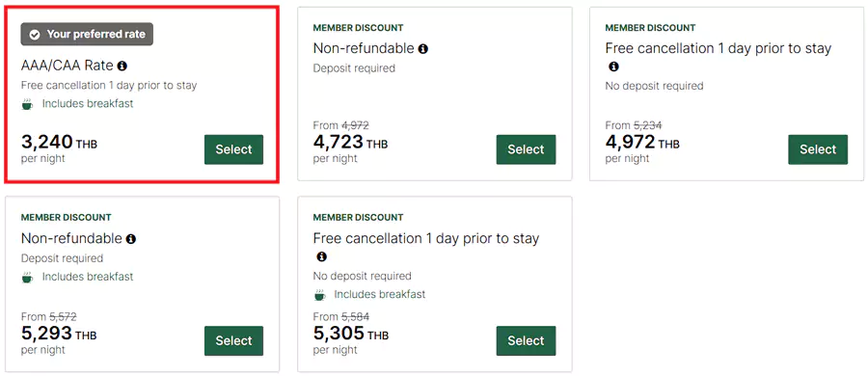
Task: Select the 5,305 THB rate with breakfast
Action: click(526, 340)
